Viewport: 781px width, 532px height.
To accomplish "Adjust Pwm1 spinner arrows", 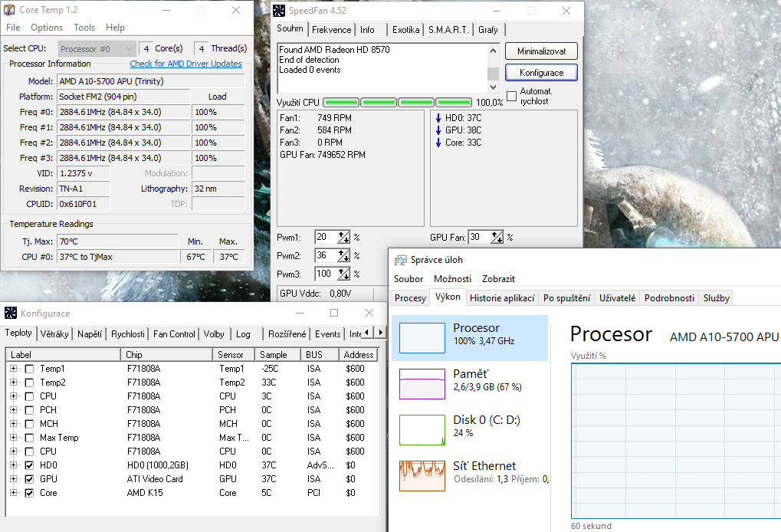I will 344,237.
